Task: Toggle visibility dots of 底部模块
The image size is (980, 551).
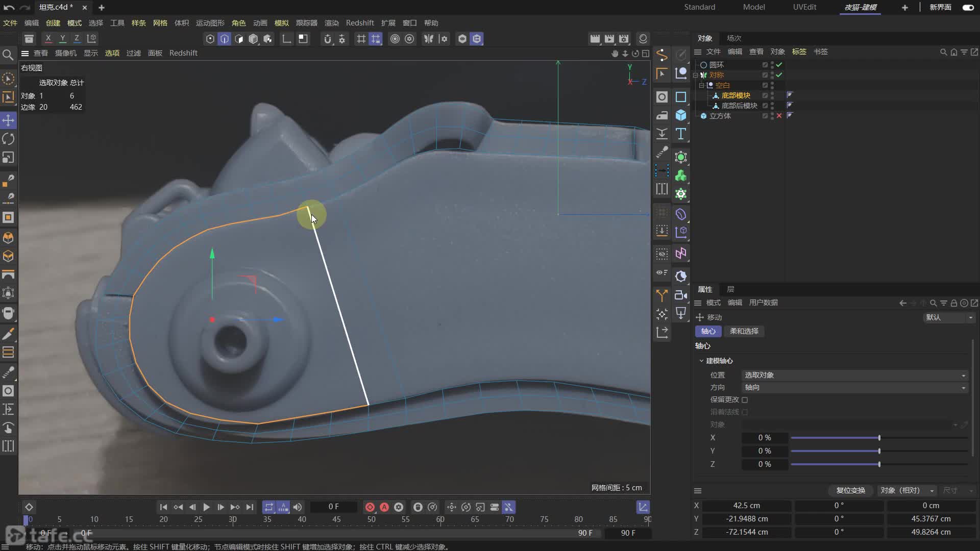Action: point(772,95)
